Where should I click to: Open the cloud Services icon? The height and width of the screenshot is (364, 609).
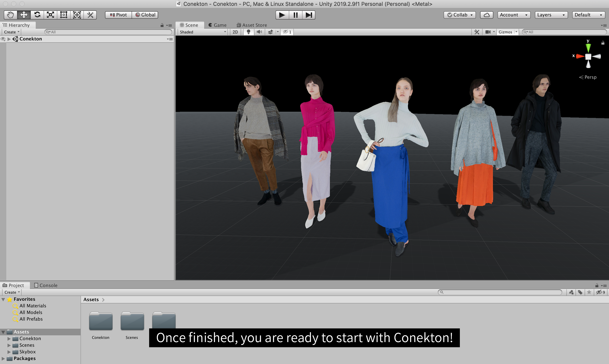pyautogui.click(x=487, y=15)
